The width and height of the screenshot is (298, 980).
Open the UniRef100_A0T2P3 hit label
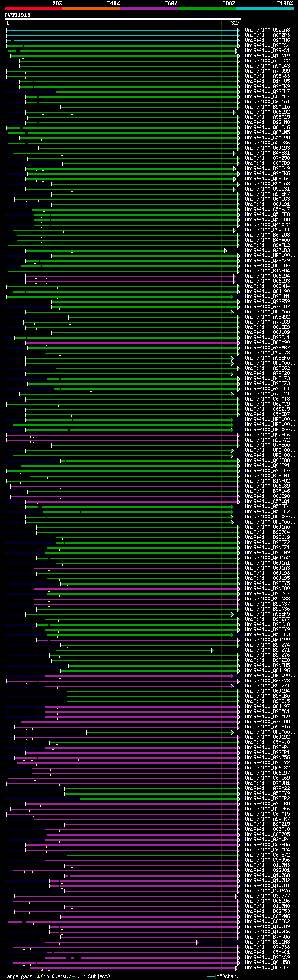click(x=267, y=35)
